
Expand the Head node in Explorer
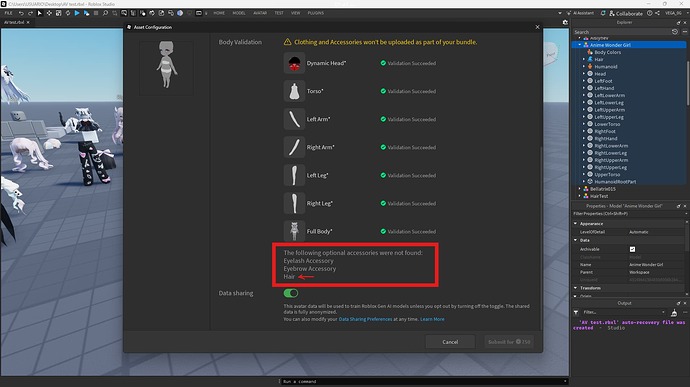[x=584, y=74]
